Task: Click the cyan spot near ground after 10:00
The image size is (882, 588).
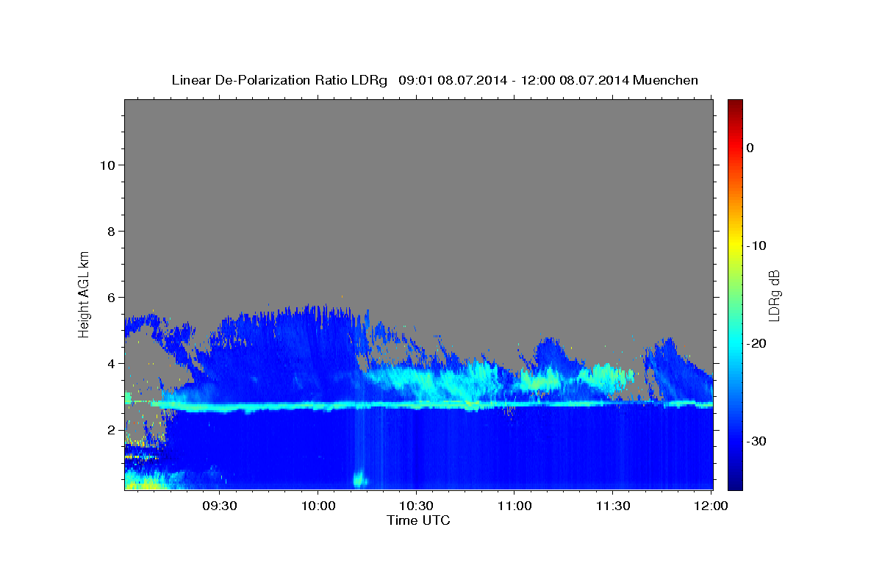Action: pyautogui.click(x=360, y=480)
